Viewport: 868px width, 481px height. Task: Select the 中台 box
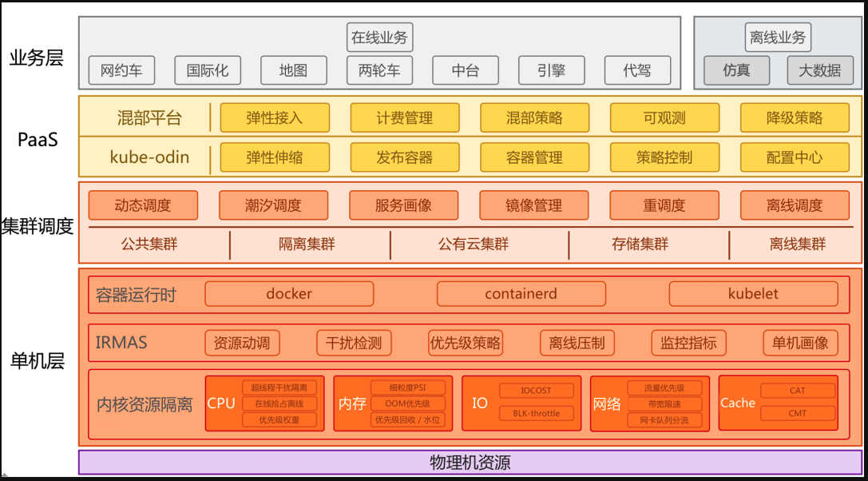point(465,70)
